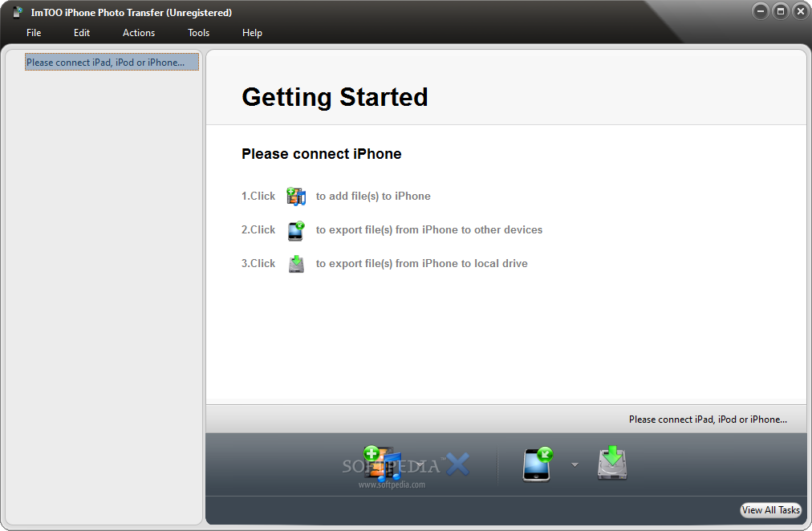812x531 pixels.
Task: Click 'to export file(s) from iPhone to other devices'
Action: coord(429,229)
